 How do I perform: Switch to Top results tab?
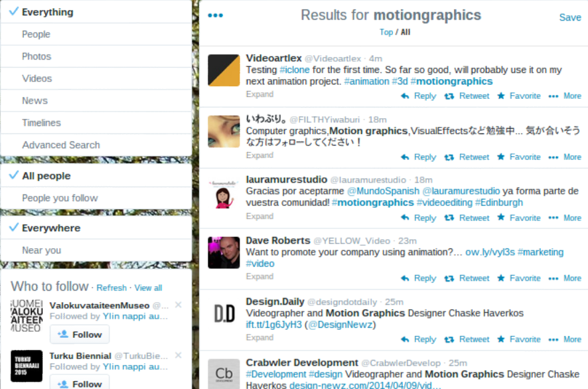(386, 33)
